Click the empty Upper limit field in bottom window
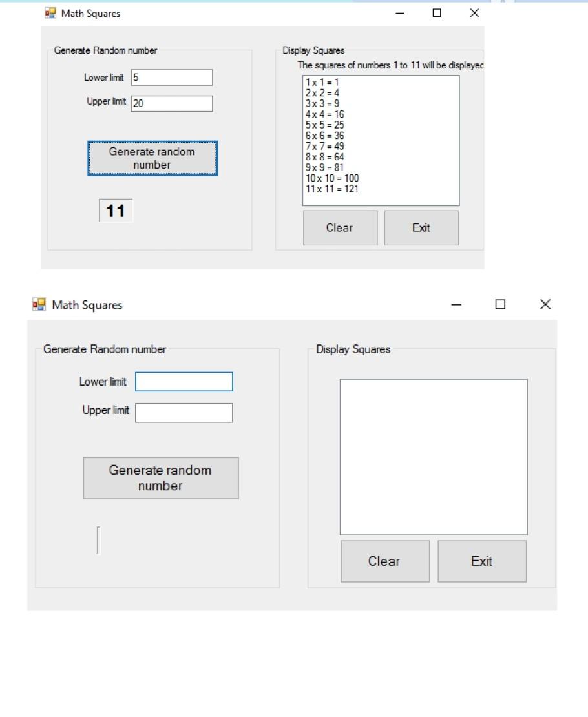The height and width of the screenshot is (717, 588). (184, 413)
